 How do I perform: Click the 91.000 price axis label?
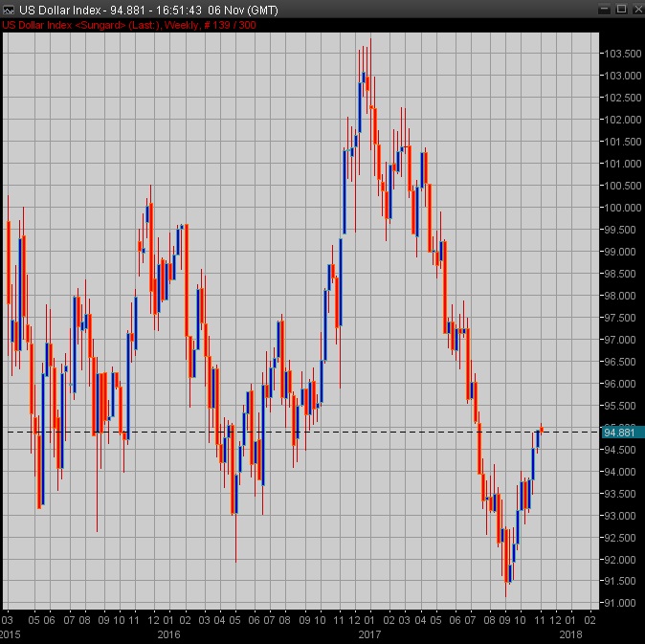click(622, 603)
